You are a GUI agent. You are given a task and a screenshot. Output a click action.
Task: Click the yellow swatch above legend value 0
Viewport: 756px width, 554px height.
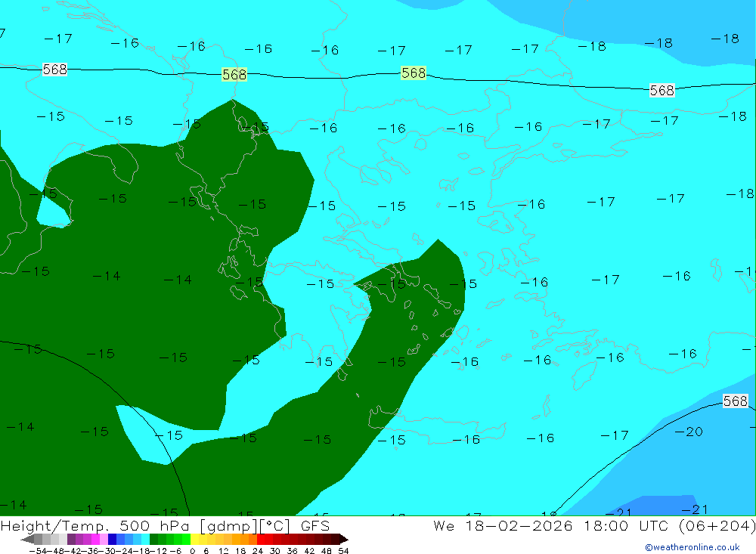(x=195, y=540)
